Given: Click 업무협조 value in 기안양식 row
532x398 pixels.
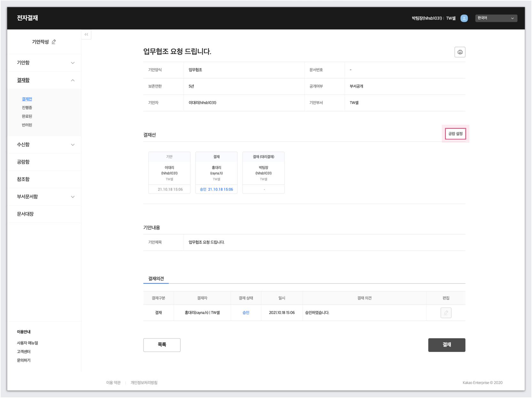Looking at the screenshot, I should 195,70.
